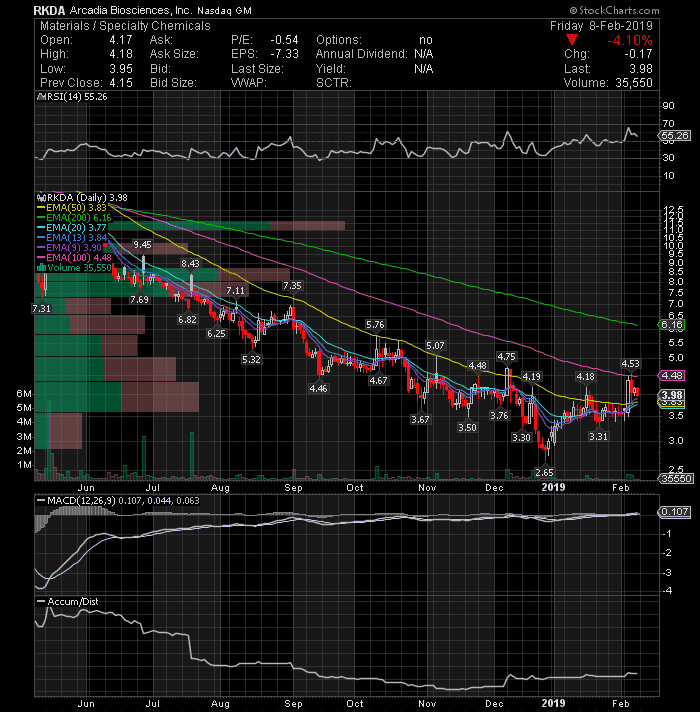Click the EMA(13) 3.84 legend entry

coord(72,237)
